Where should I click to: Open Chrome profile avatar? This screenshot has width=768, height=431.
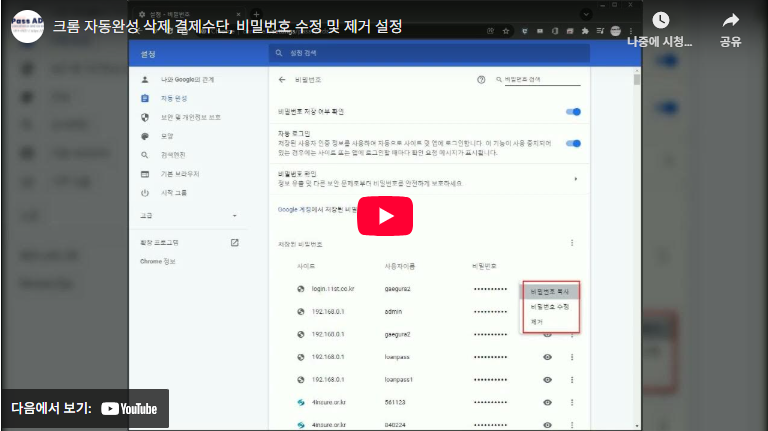click(616, 31)
